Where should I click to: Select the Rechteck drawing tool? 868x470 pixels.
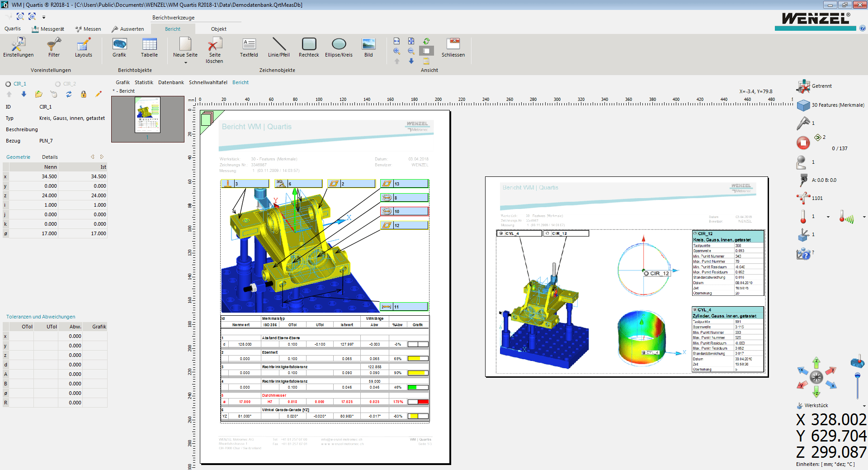(309, 47)
